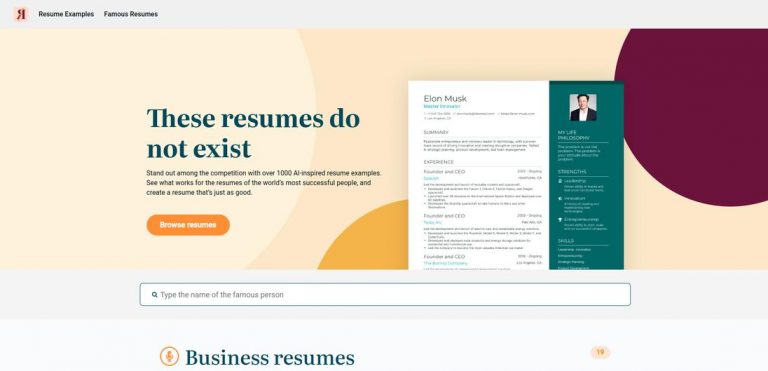Click the STRENGTHS heading on resume sidebar

point(572,172)
